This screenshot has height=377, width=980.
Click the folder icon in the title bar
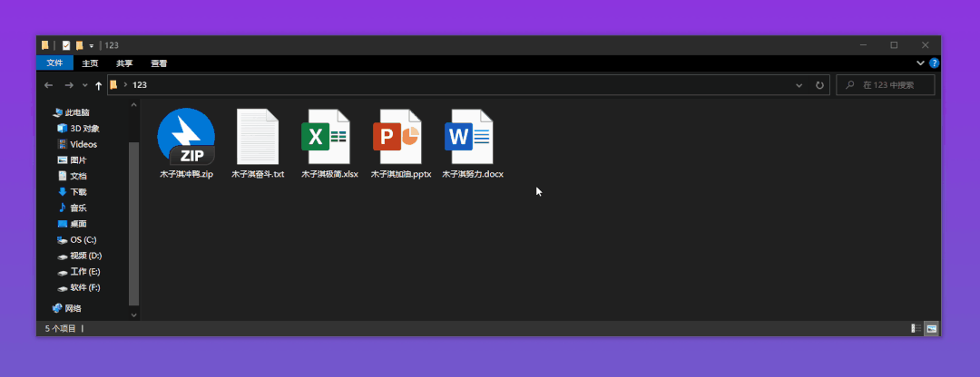coord(45,45)
